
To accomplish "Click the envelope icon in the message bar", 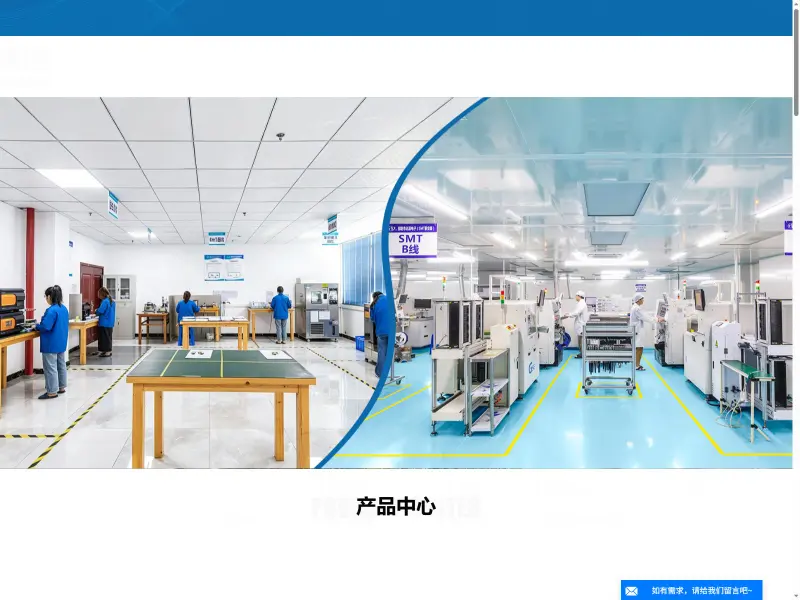I will [631, 591].
